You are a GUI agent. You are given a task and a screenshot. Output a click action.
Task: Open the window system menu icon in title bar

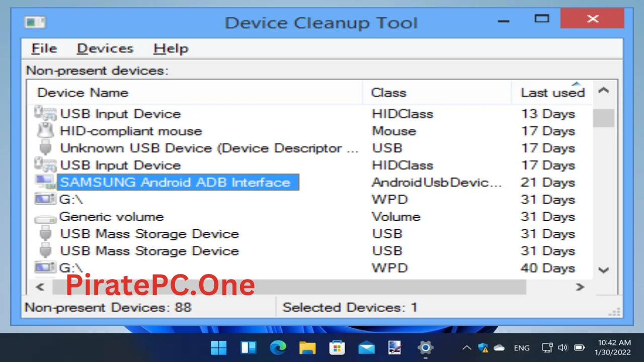coord(35,22)
